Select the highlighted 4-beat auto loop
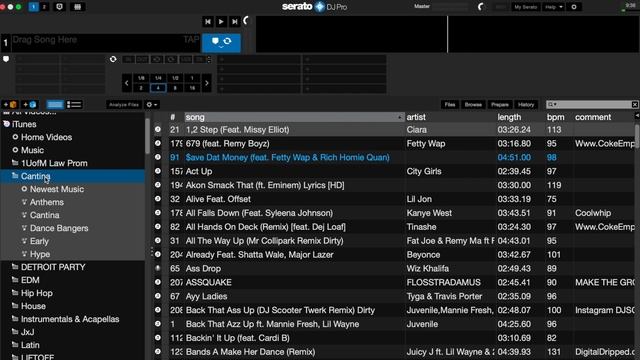 [158, 88]
